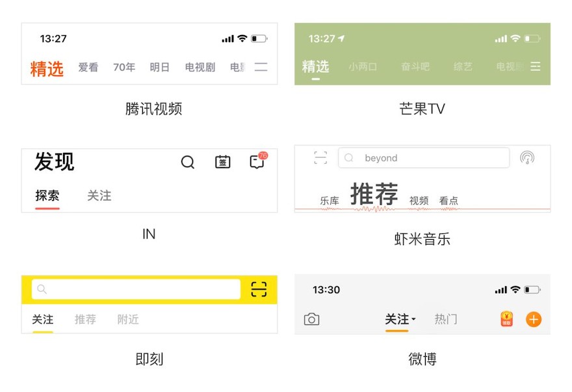Click the 微博 caption
Image resolution: width=572 pixels, height=392 pixels.
coord(422,359)
